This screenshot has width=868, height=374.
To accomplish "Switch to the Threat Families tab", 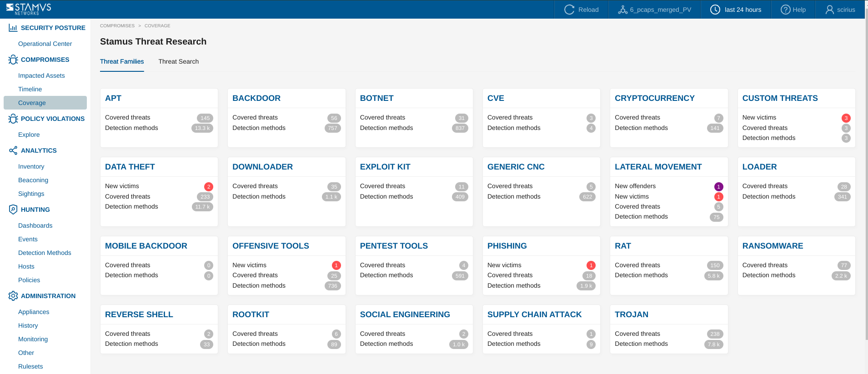I will coord(122,62).
